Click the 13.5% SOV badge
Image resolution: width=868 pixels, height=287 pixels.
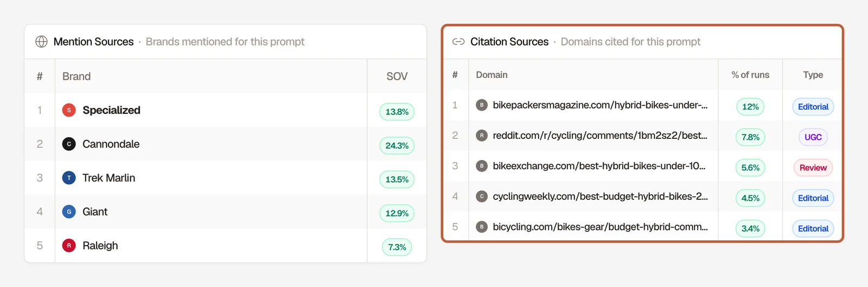397,180
